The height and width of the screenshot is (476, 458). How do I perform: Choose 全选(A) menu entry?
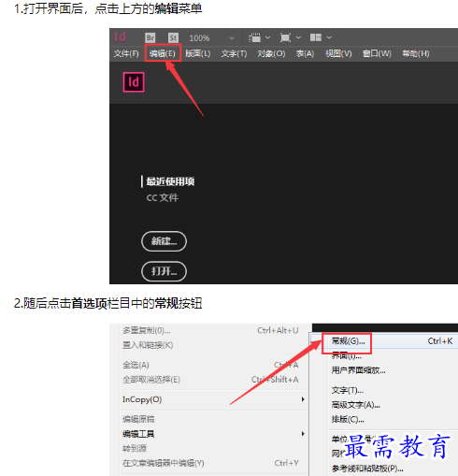(210, 365)
